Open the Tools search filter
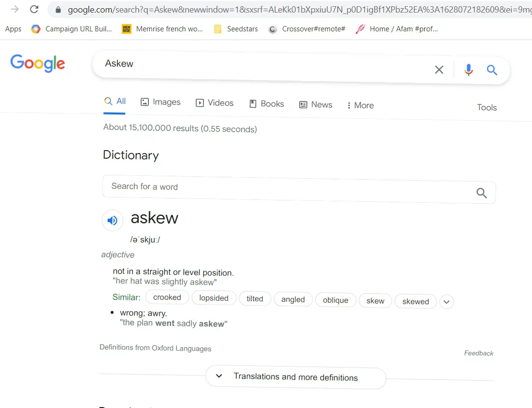This screenshot has width=532, height=408. point(487,108)
